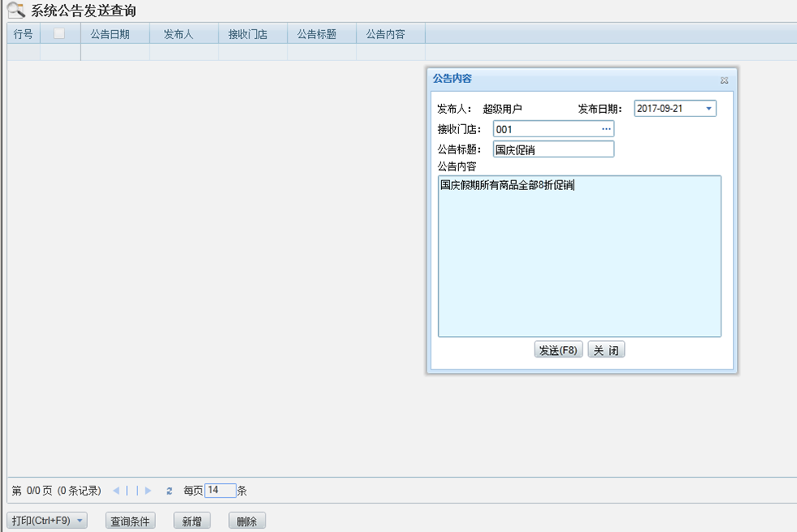
Task: Dismiss the 公告内容 dialog with its X icon
Action: pos(724,80)
